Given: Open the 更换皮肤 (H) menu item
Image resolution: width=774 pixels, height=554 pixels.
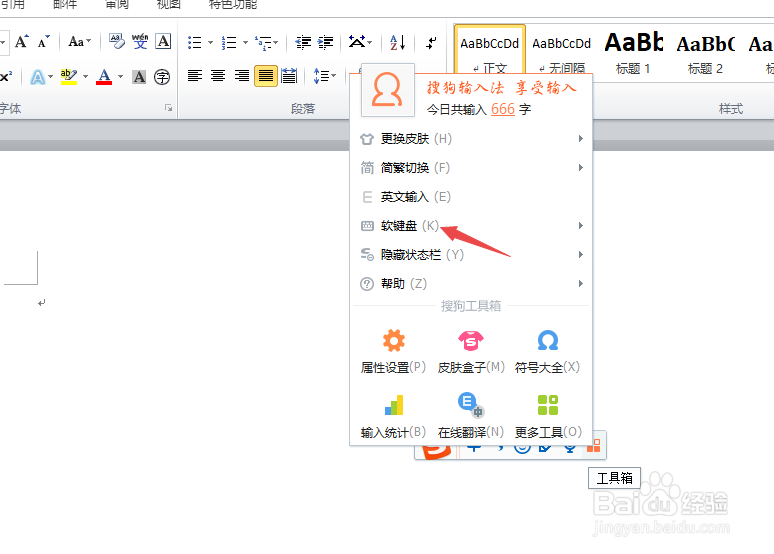Looking at the screenshot, I should (471, 139).
